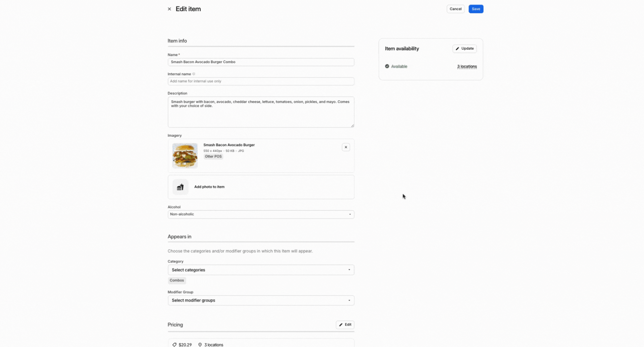This screenshot has width=644, height=347.
Task: Focus the Internal name field
Action: [x=261, y=81]
